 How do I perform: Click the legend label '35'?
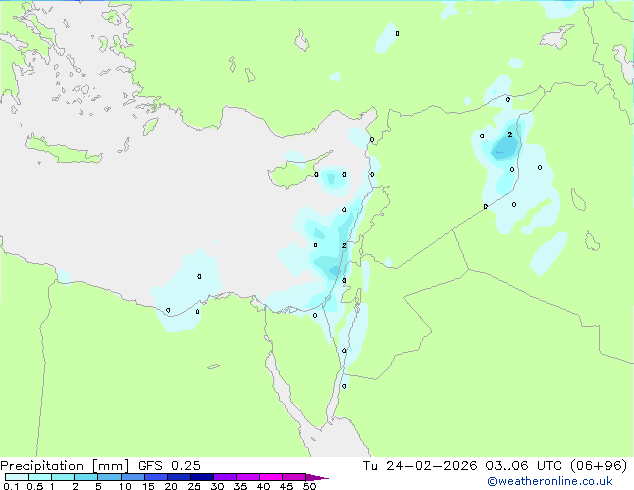pos(240,486)
